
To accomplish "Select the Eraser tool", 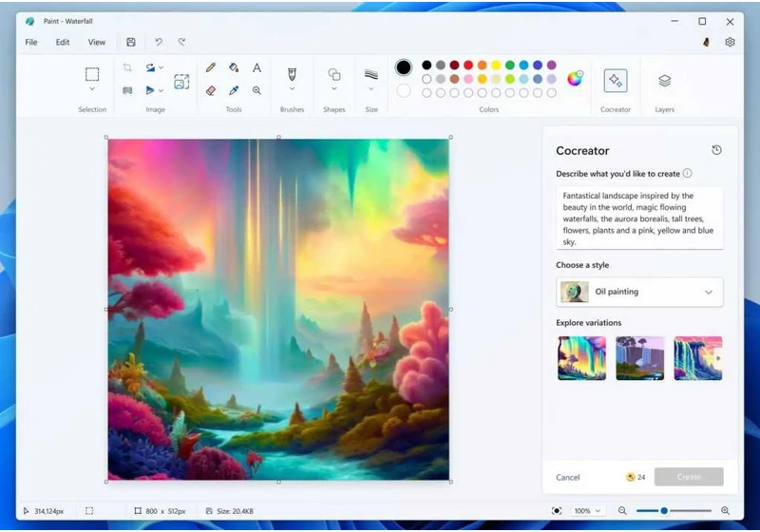I will click(x=210, y=90).
